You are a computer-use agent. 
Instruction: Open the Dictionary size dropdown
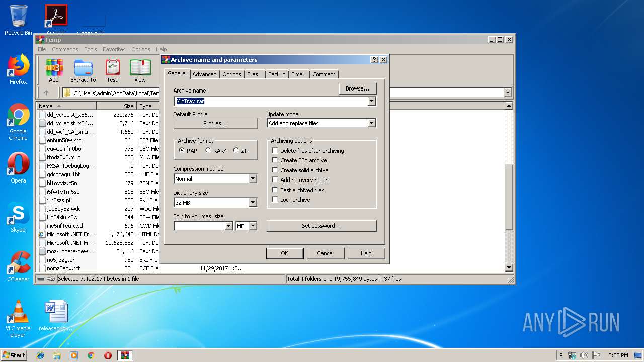coord(253,203)
